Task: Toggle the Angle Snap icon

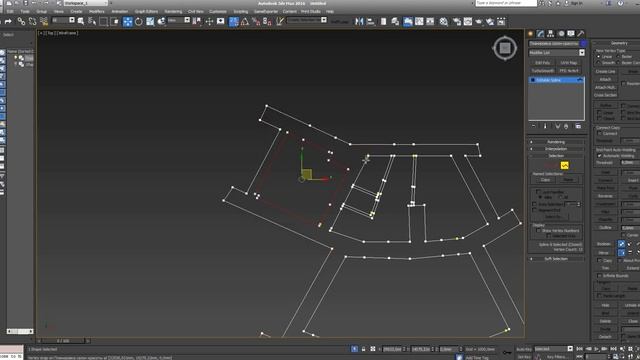Action: point(244,21)
